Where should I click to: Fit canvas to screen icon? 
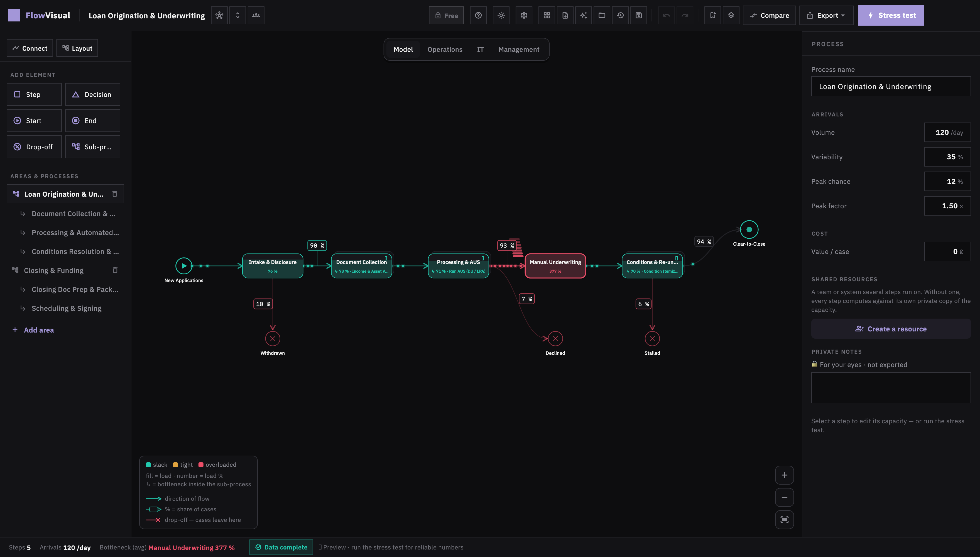[784, 519]
